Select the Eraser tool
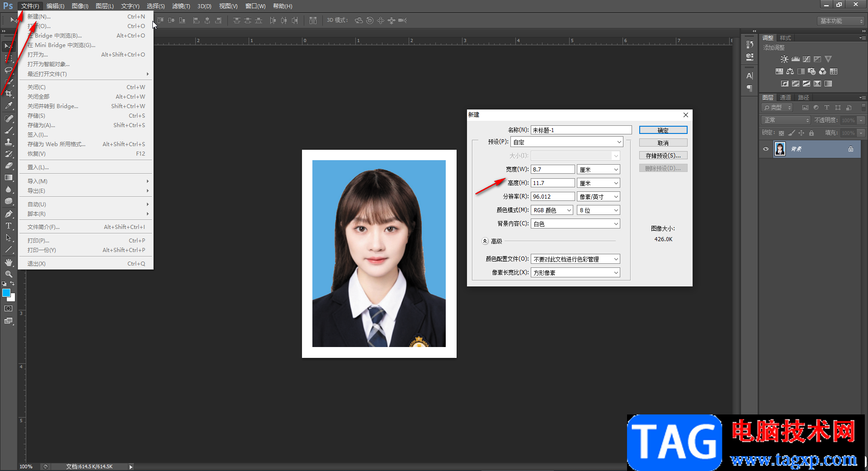Image resolution: width=868 pixels, height=471 pixels. pos(9,166)
